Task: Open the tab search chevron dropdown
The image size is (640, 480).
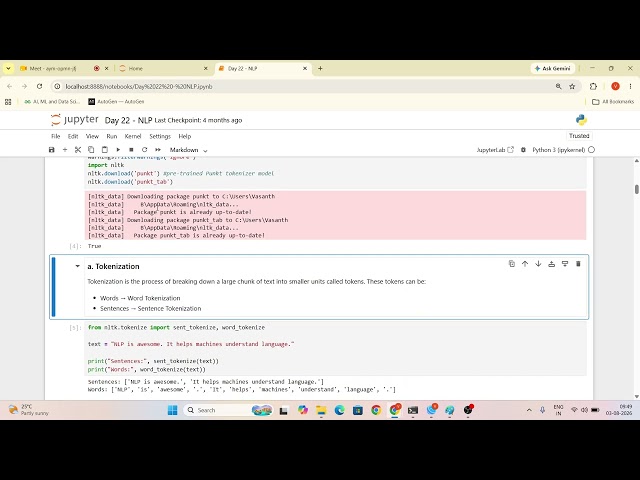Action: tap(8, 69)
